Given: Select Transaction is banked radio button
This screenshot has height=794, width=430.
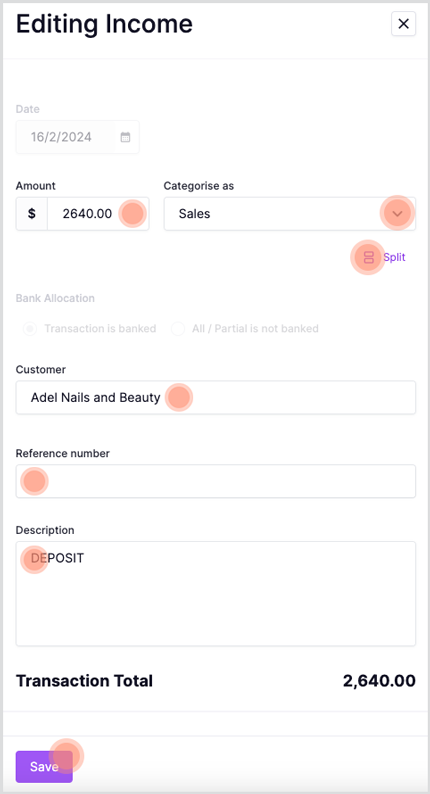Looking at the screenshot, I should coord(30,329).
